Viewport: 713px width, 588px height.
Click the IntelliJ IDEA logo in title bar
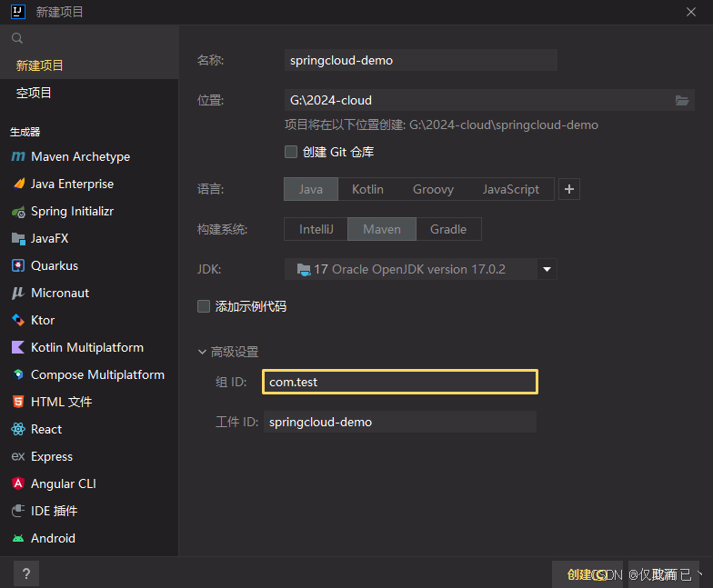(18, 11)
